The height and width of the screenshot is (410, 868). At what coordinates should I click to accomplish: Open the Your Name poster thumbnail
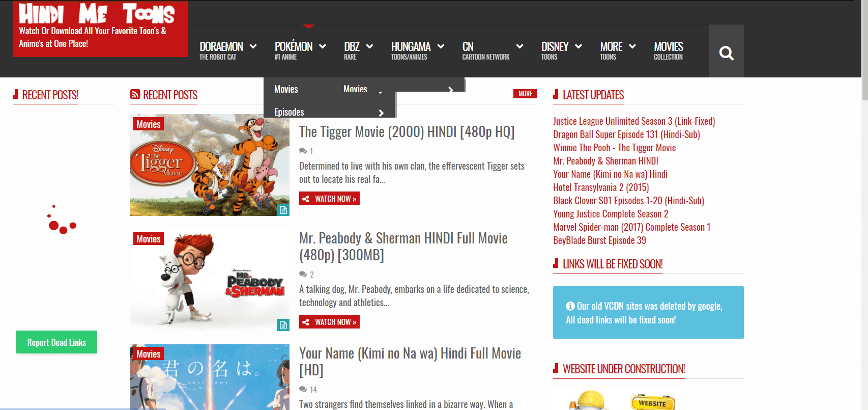(210, 377)
